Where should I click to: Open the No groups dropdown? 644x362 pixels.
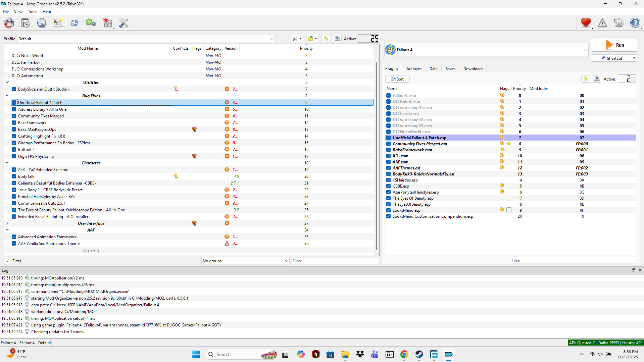pyautogui.click(x=245, y=261)
